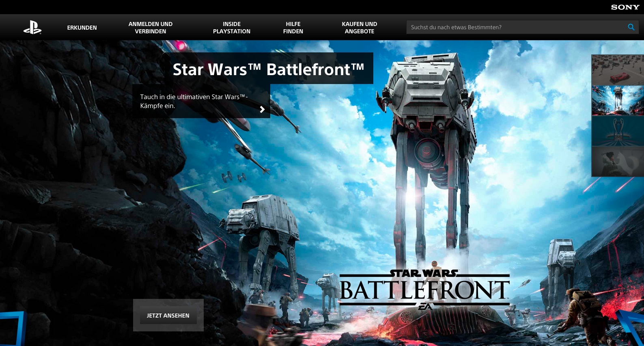Open the KAUFEN UND ANGEBOTE menu
Viewport: 644px width, 346px height.
360,28
